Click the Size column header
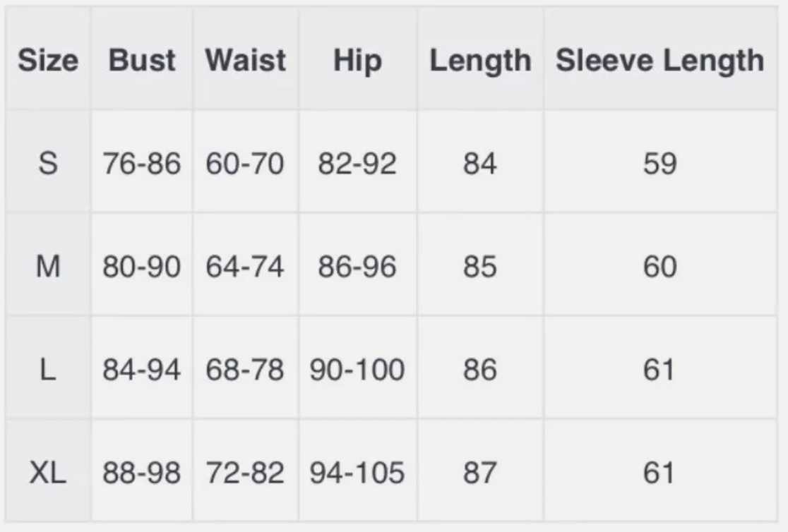788x532 pixels. click(48, 60)
